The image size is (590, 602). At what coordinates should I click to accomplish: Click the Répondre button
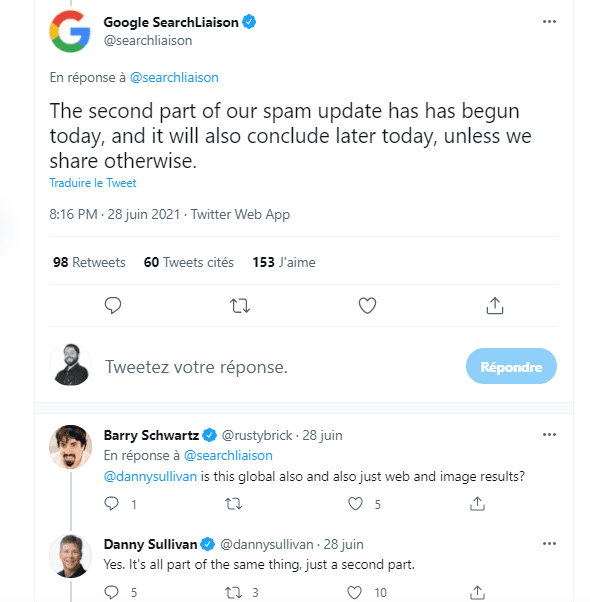(x=511, y=366)
